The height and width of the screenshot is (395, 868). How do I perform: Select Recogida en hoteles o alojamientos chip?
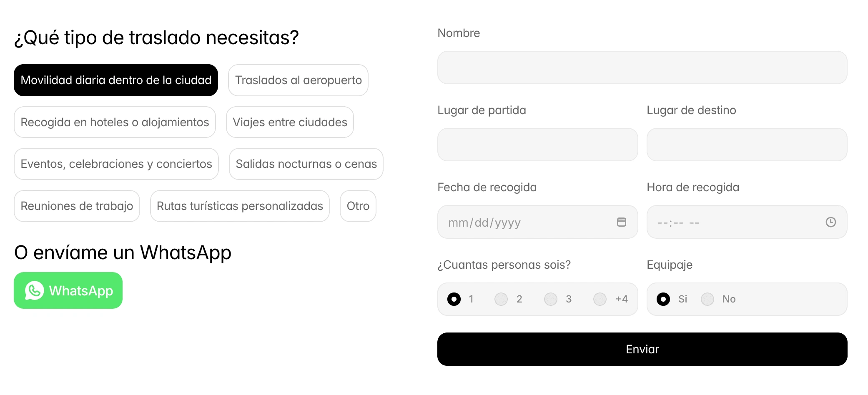pos(115,122)
